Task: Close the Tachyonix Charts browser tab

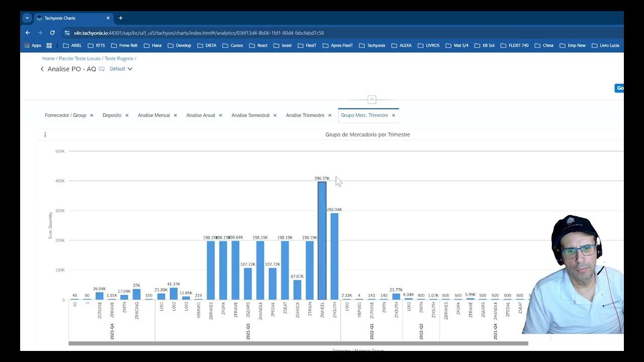Action: coord(108,18)
